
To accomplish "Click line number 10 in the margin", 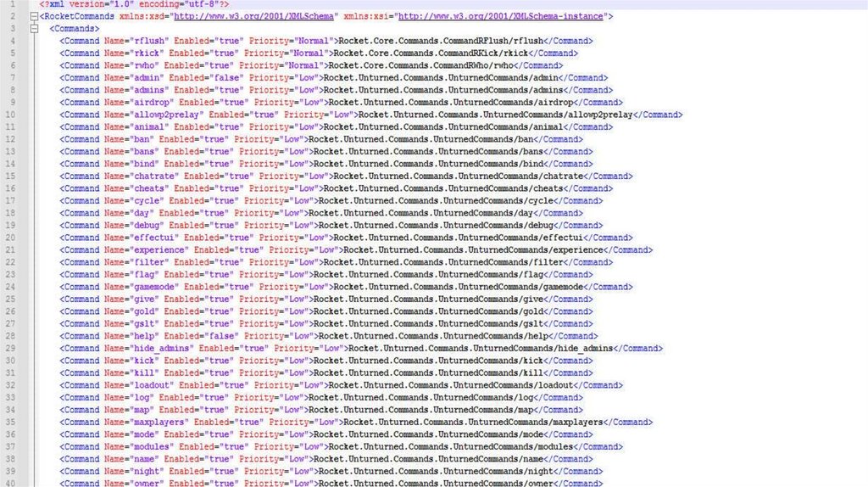I will coord(10,115).
